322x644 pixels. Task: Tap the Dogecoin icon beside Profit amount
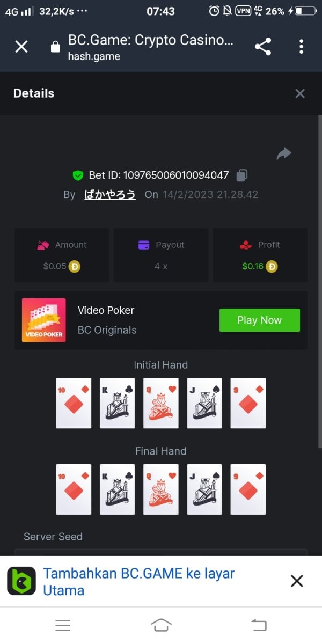[x=272, y=266]
